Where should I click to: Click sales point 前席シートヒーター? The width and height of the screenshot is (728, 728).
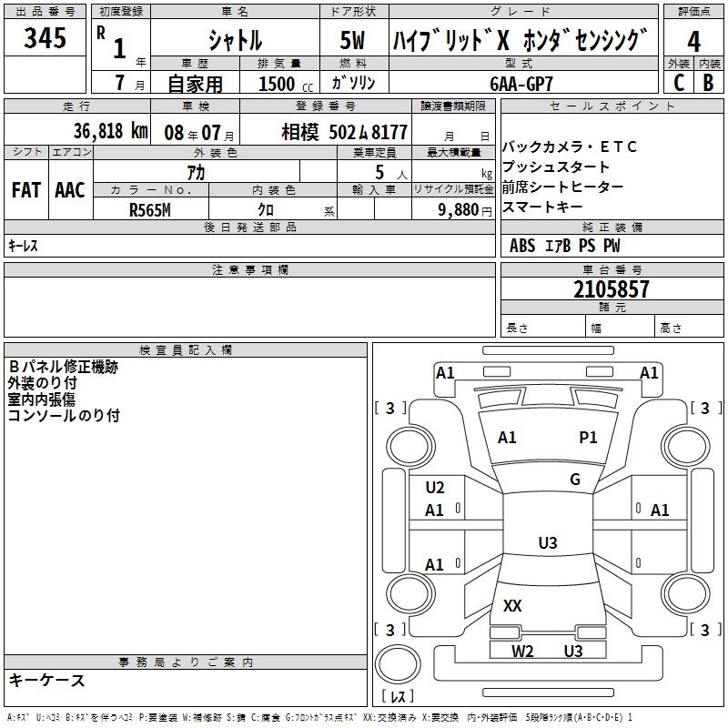[562, 187]
